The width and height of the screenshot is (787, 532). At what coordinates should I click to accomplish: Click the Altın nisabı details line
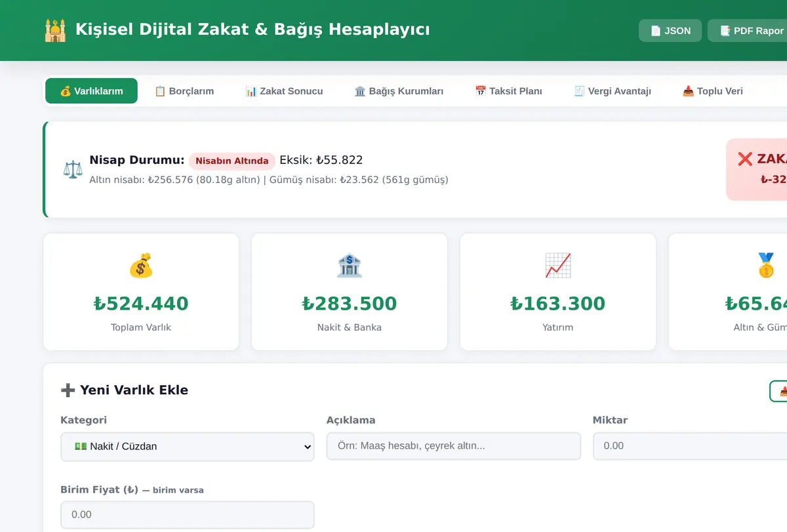point(269,180)
